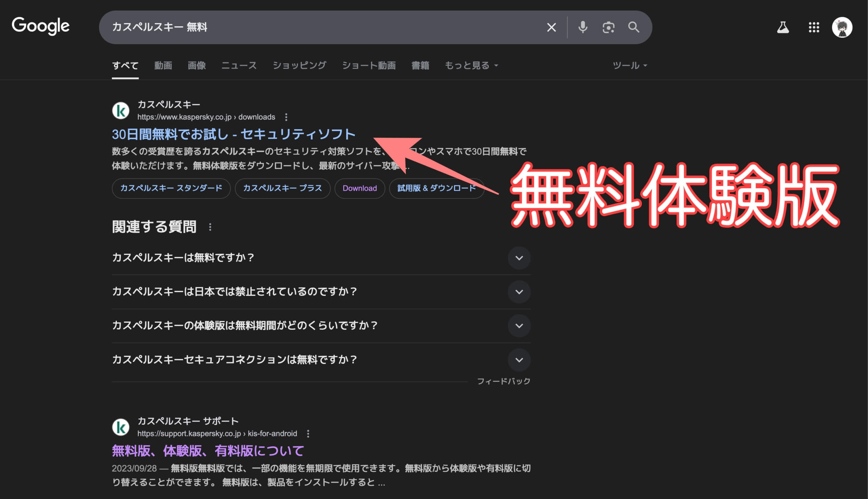Click Kaspersky favicon of サポート result
This screenshot has width=868, height=499.
[x=121, y=427]
